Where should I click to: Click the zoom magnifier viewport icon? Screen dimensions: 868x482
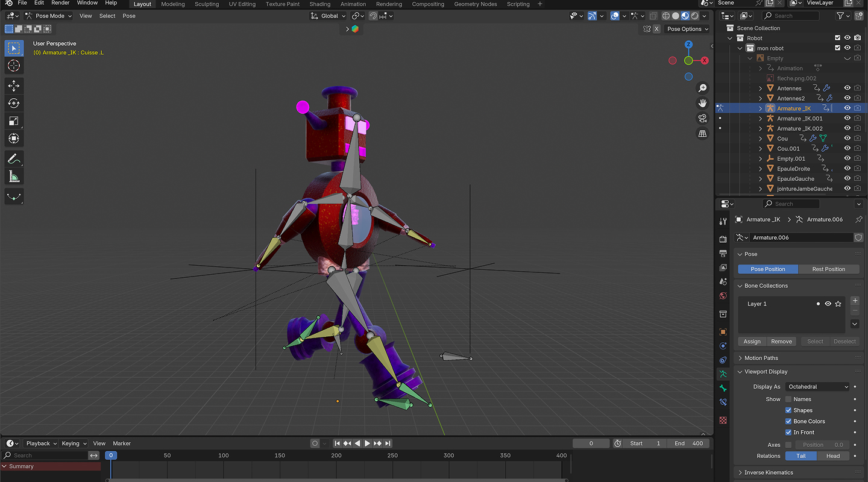click(x=702, y=89)
